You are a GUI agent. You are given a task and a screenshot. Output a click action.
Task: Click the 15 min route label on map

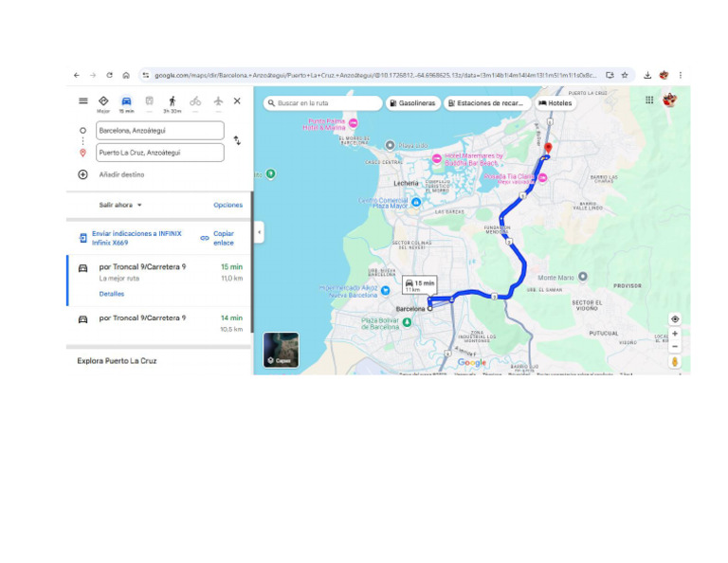point(420,285)
